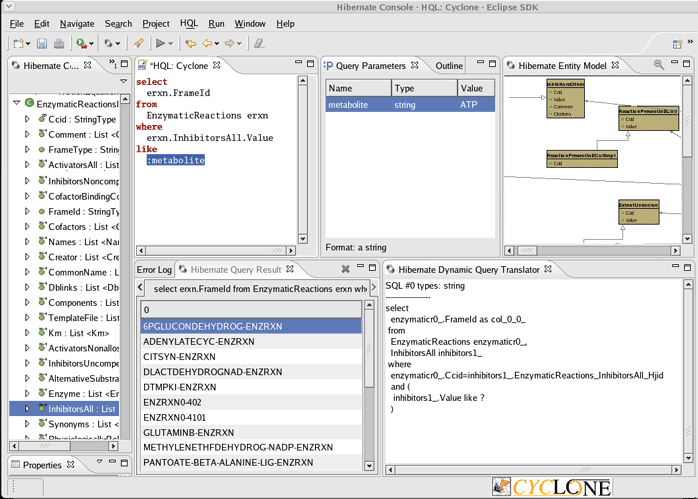Screen dimensions: 698x499
Task: Show previous query result tab arrow
Action: (x=140, y=288)
